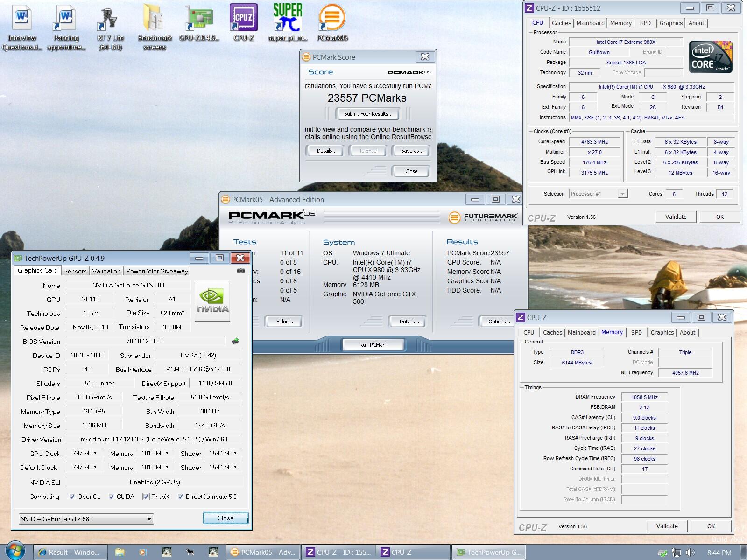Open About tab in bottom CPU-Z window

(x=687, y=332)
